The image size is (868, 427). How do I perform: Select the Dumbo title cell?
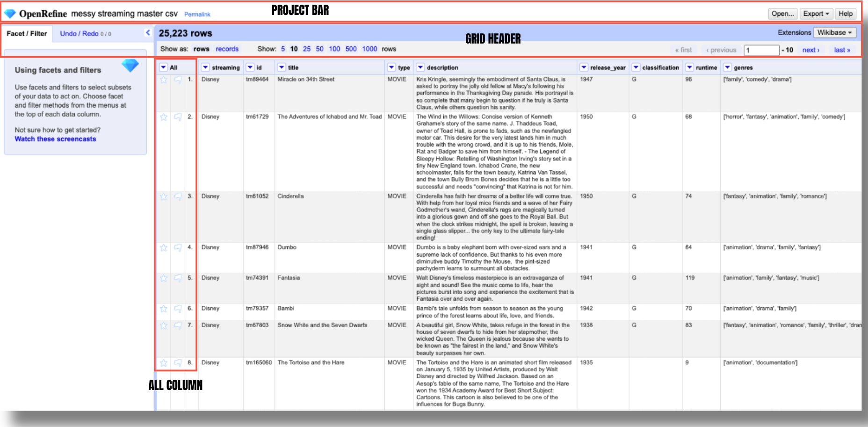[x=287, y=248]
